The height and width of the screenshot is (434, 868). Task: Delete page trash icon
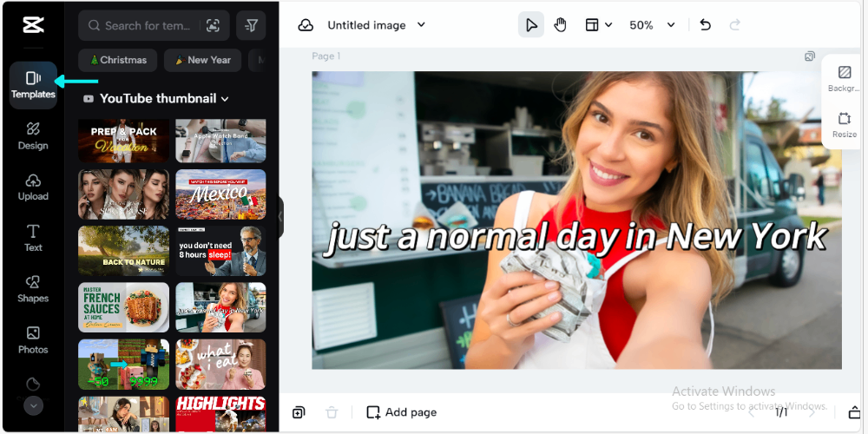click(x=331, y=412)
